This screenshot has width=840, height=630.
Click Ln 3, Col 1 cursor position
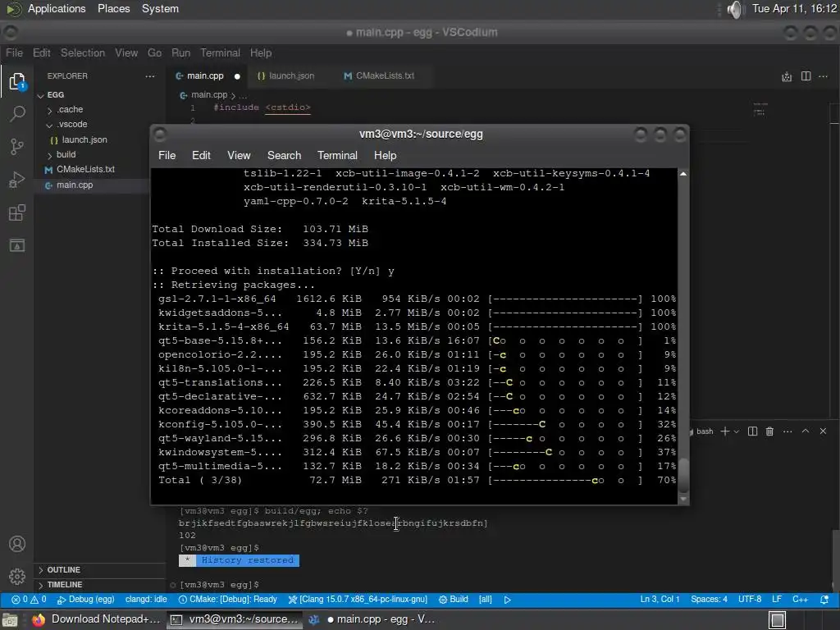point(660,600)
